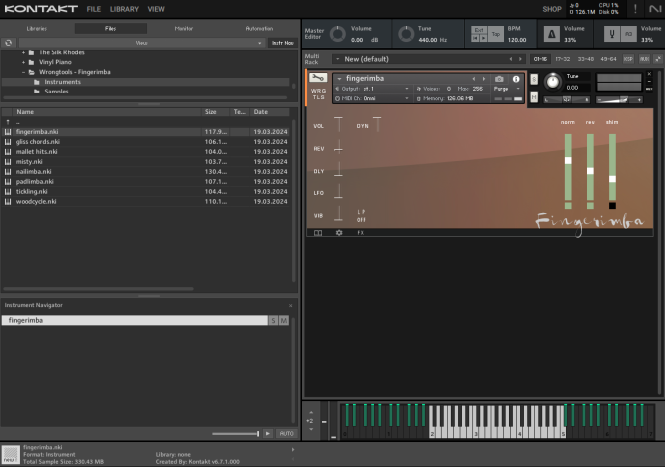The width and height of the screenshot is (665, 467).
Task: Toggle the Instr Nav button
Action: pyautogui.click(x=282, y=43)
